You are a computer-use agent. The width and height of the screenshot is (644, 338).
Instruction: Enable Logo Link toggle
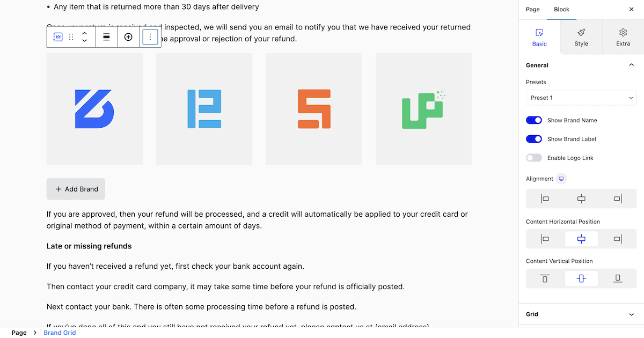pyautogui.click(x=534, y=158)
